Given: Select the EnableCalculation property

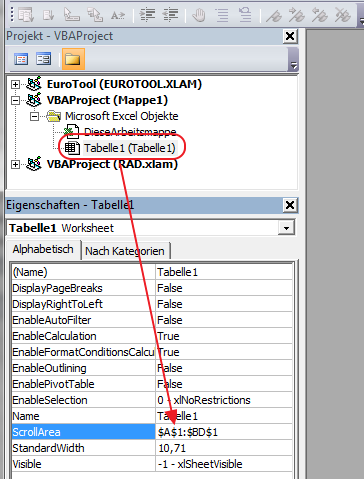Looking at the screenshot, I should [x=83, y=336].
